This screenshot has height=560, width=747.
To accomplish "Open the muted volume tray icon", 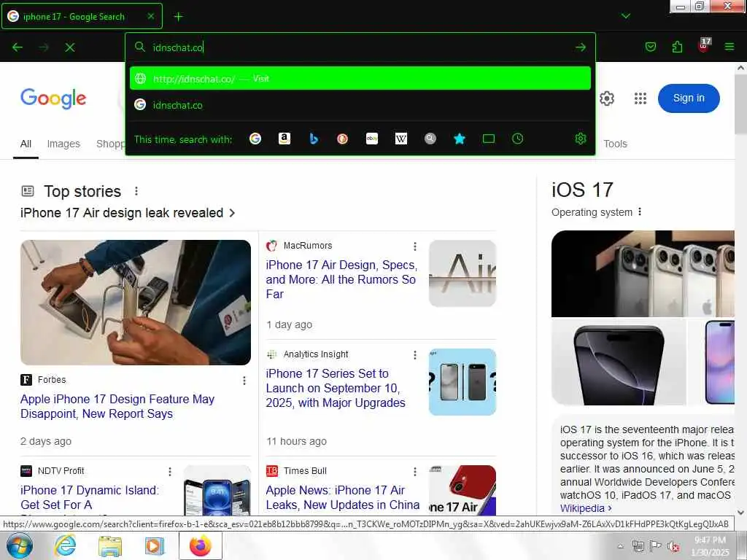I will (673, 546).
